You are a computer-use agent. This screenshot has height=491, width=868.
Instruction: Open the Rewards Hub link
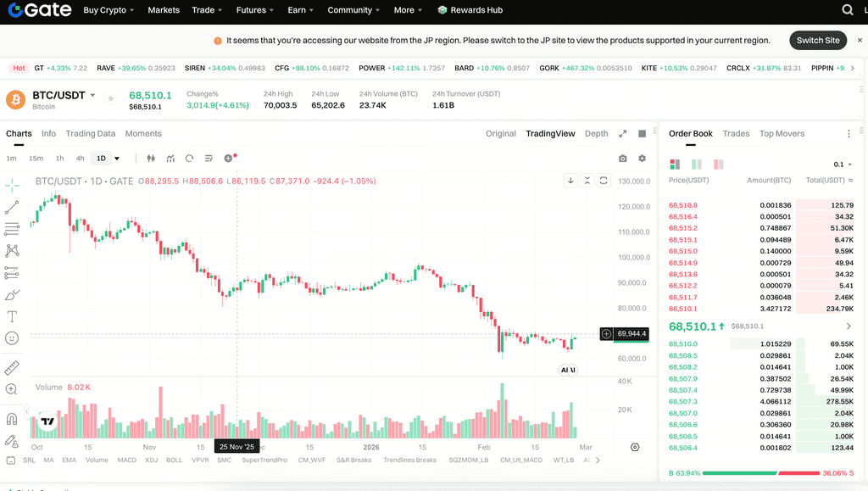(x=470, y=10)
